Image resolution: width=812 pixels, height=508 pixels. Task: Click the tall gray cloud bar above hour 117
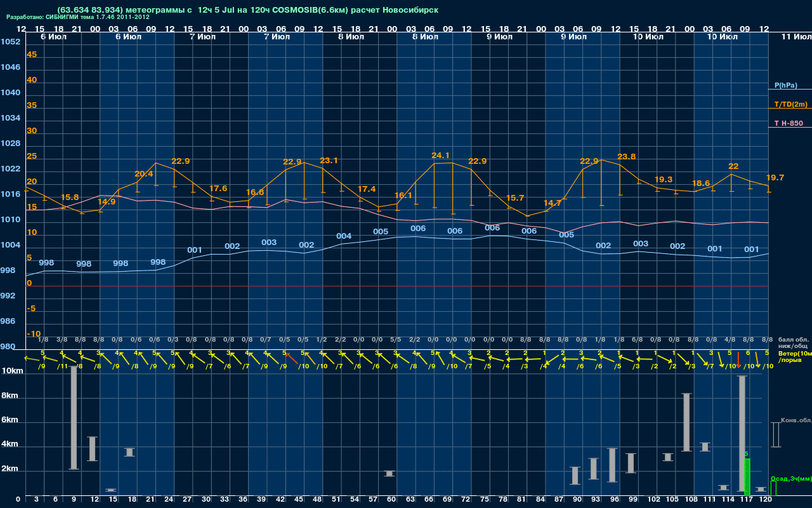tap(742, 434)
